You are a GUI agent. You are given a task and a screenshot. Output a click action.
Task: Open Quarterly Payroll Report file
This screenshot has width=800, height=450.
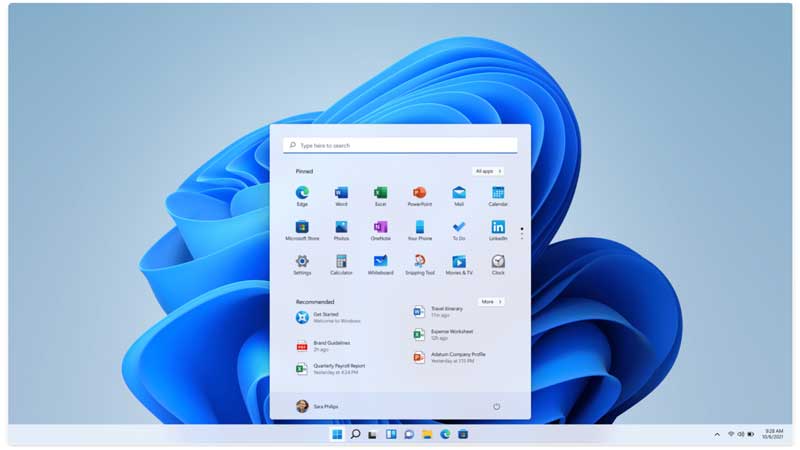pyautogui.click(x=331, y=369)
